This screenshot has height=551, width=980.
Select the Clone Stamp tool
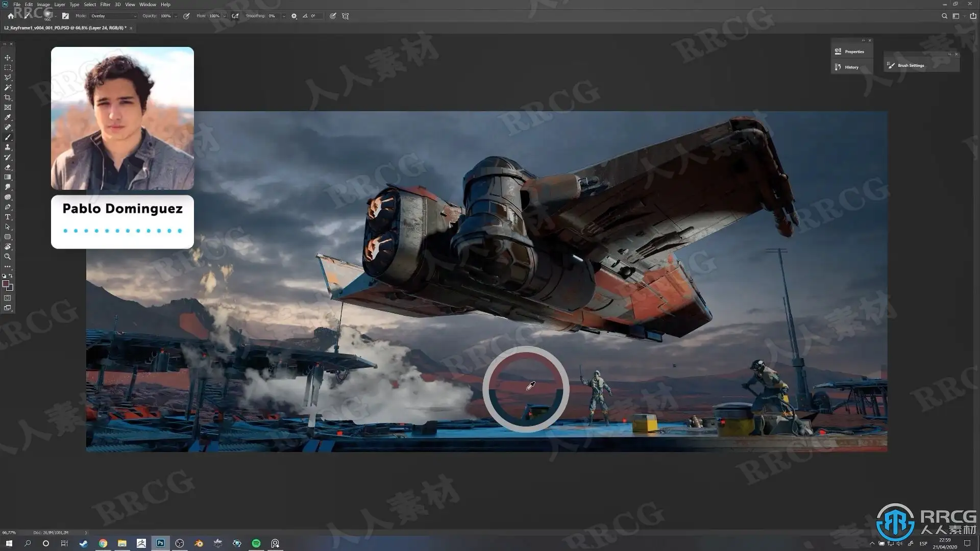point(8,147)
